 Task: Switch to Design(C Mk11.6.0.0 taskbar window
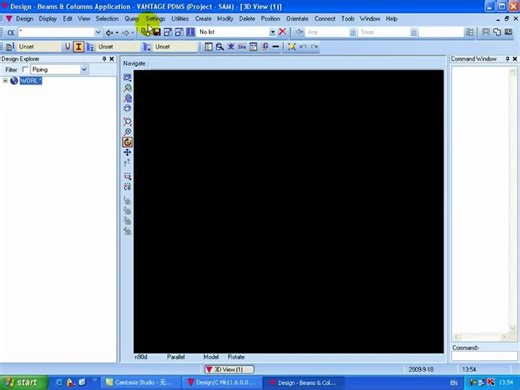click(x=221, y=383)
